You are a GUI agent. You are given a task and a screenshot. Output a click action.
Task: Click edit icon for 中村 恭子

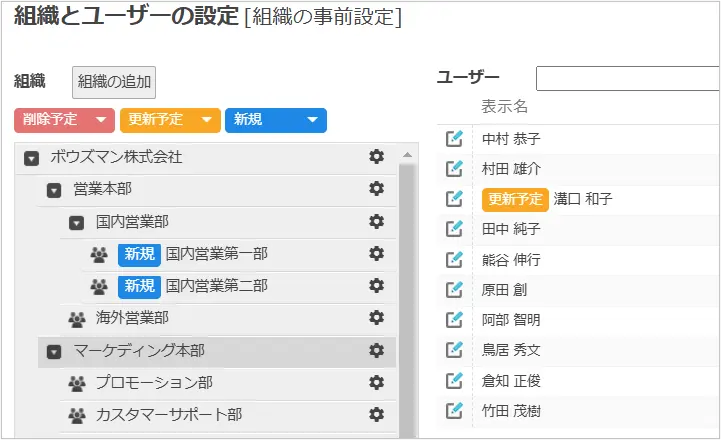pos(455,139)
